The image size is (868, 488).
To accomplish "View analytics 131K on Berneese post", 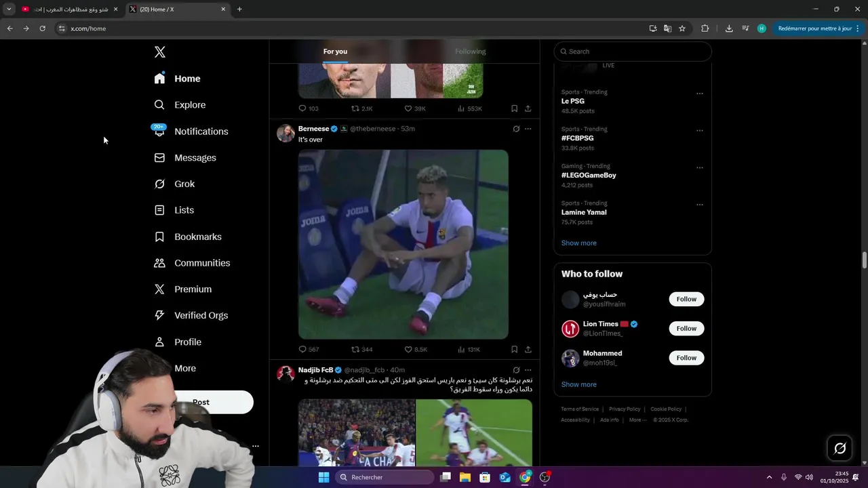I will click(x=469, y=350).
